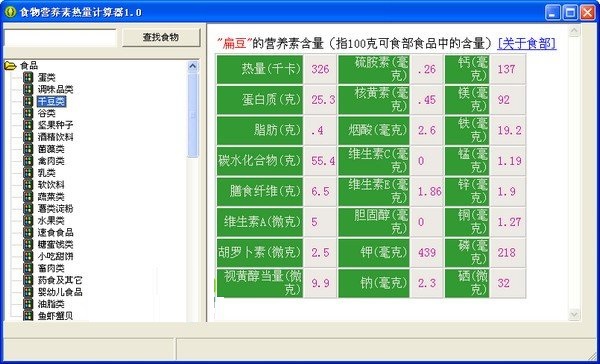The width and height of the screenshot is (600, 364).
Task: Select the 速食食品 tree item
Action: [x=55, y=233]
